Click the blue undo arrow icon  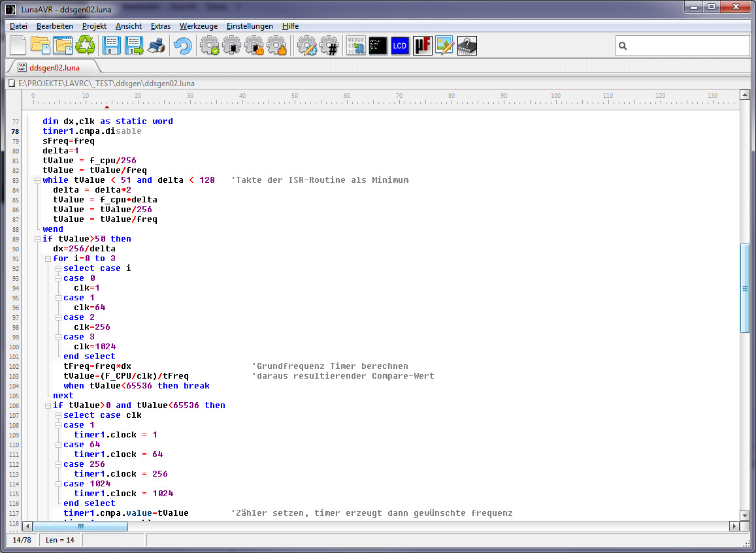[182, 46]
